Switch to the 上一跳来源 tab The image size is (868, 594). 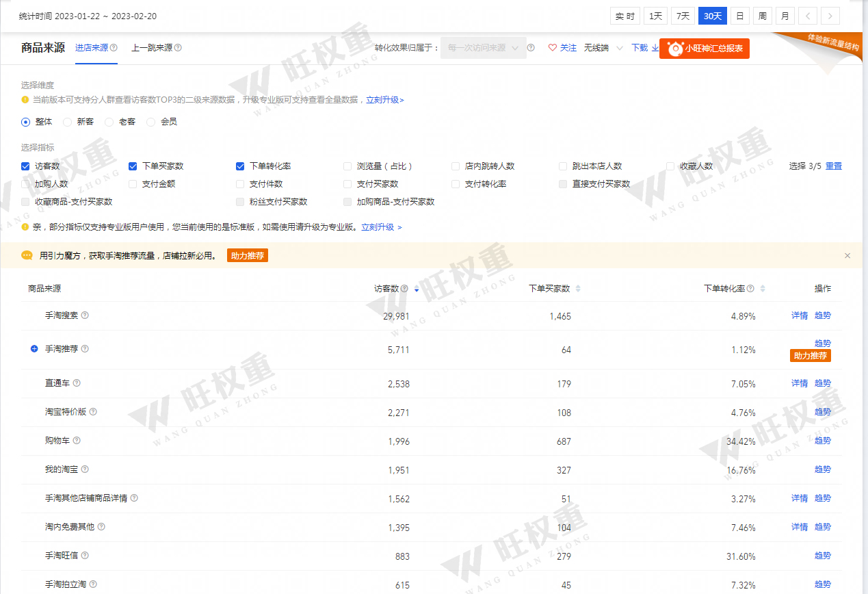[152, 48]
